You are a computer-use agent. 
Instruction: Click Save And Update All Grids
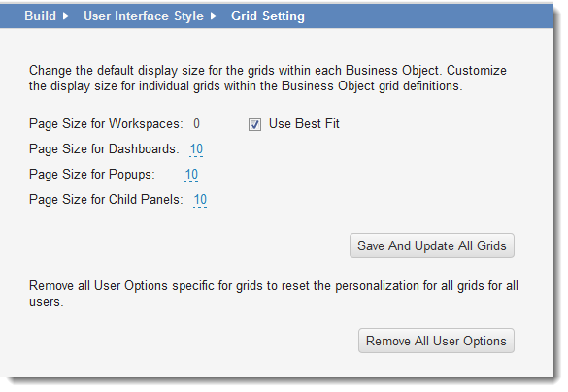432,245
